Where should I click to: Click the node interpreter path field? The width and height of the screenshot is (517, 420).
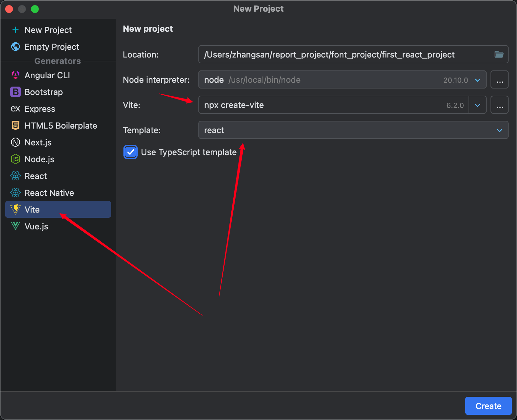[x=343, y=79]
